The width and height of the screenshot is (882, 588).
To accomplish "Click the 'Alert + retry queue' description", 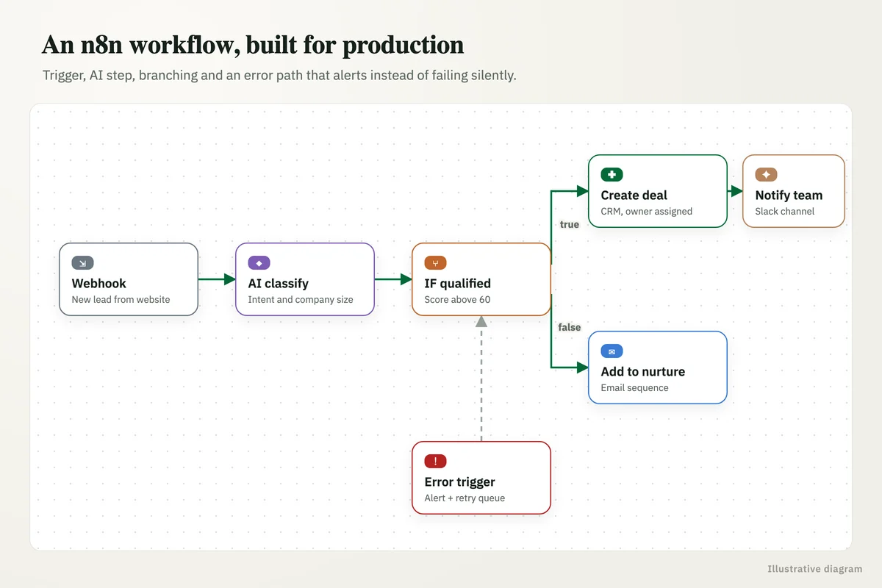I will coord(465,498).
